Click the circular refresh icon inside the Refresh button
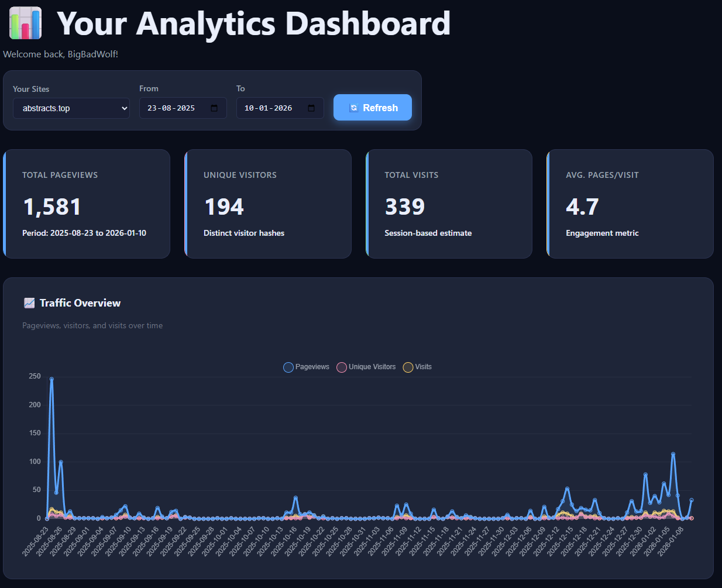This screenshot has width=722, height=588. 353,108
